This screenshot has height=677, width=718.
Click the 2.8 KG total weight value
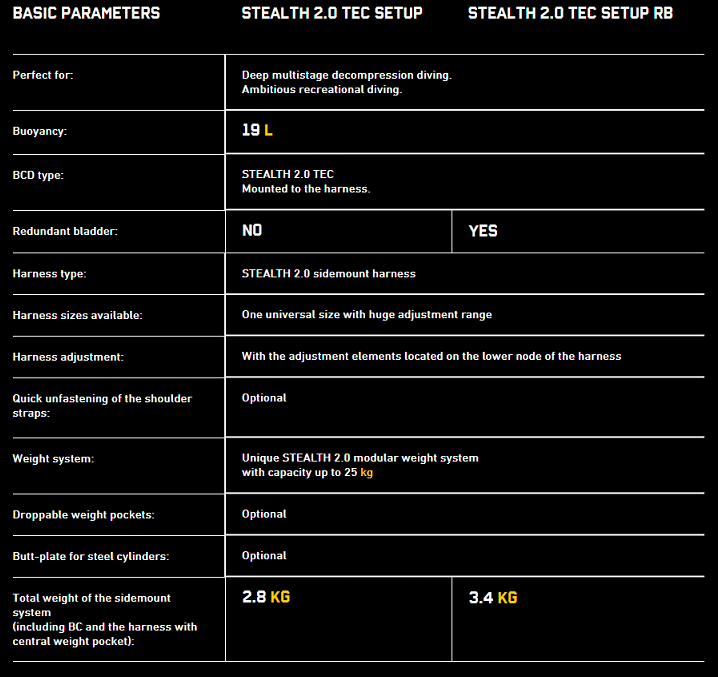point(266,597)
